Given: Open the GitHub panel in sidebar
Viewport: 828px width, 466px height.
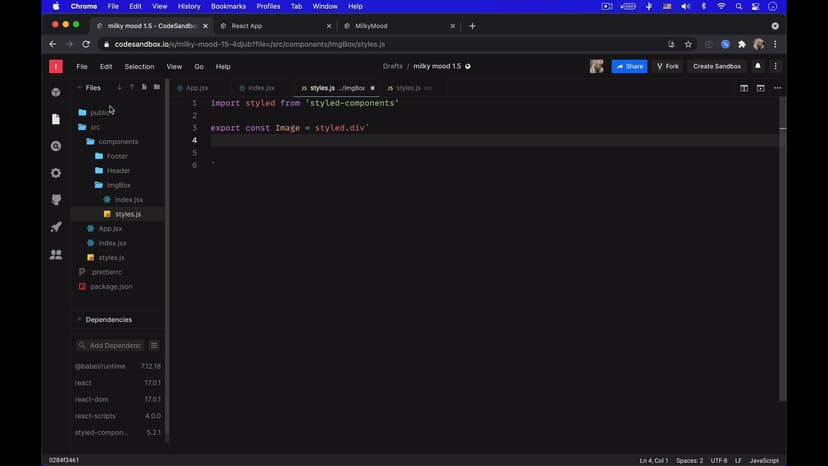Looking at the screenshot, I should tap(56, 200).
